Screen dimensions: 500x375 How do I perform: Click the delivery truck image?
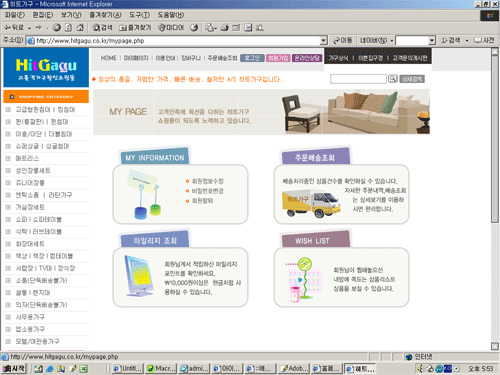311,203
